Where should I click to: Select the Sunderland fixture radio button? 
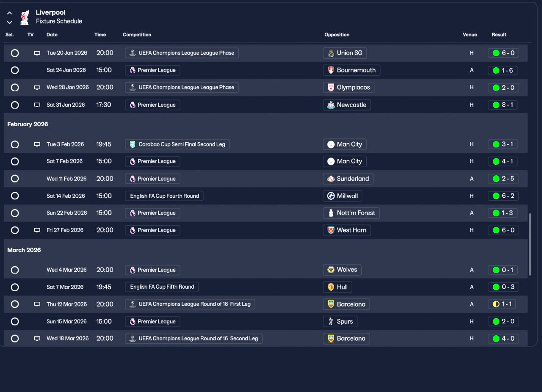coord(15,179)
